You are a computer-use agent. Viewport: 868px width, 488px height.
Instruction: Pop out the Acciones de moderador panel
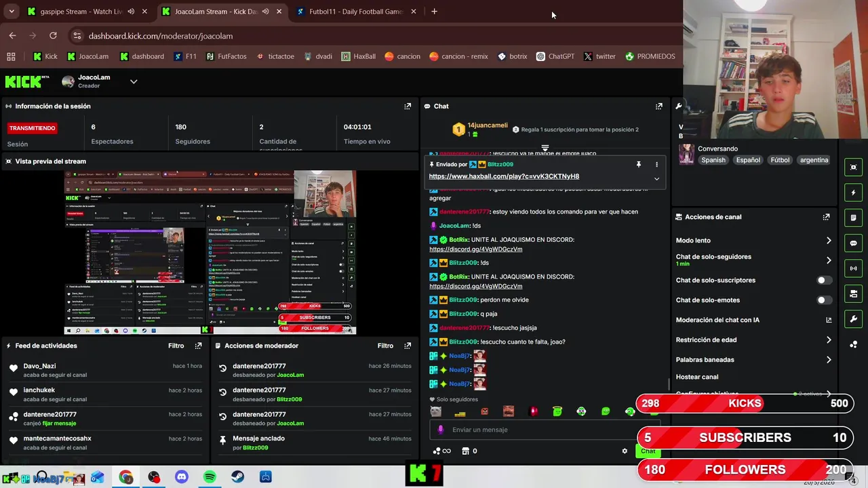[408, 346]
